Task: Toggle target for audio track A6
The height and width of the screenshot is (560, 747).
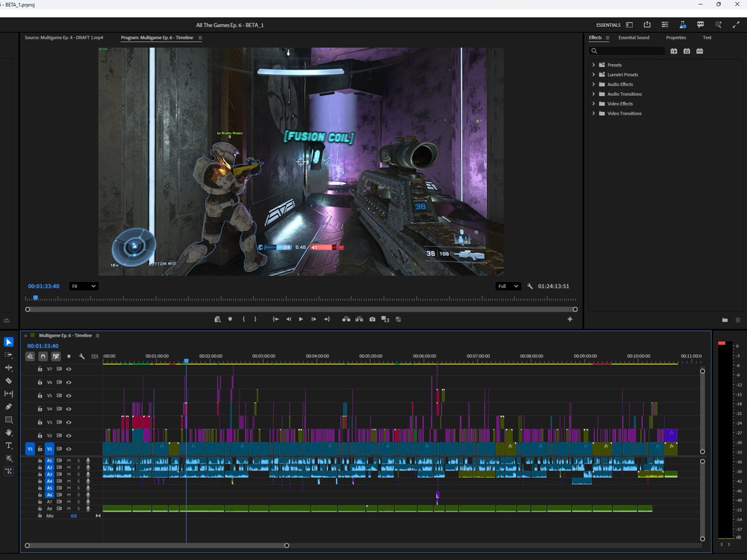Action: (x=49, y=495)
